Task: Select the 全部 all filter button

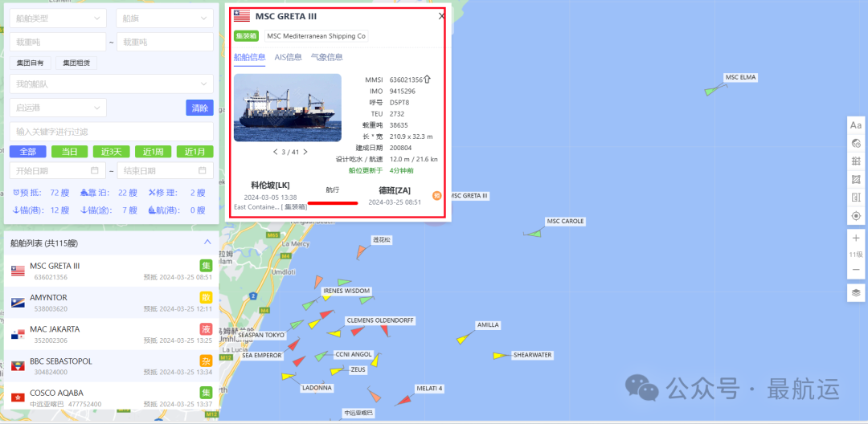Action: [x=27, y=152]
